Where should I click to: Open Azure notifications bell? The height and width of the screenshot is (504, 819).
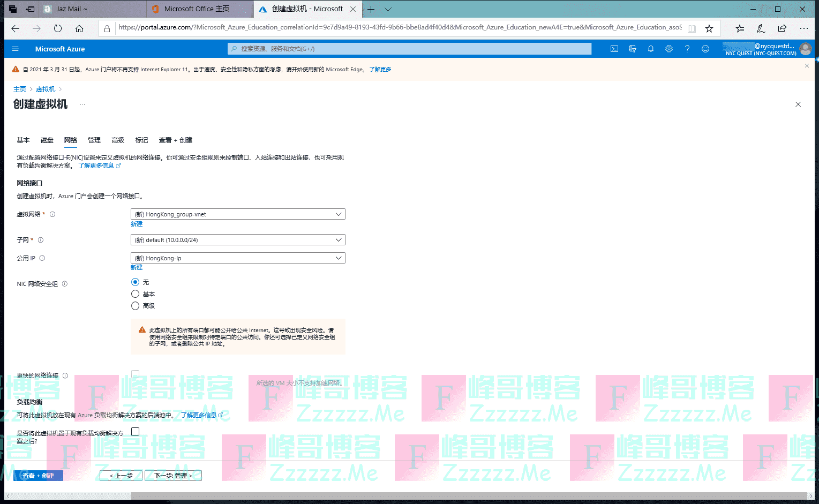point(651,49)
